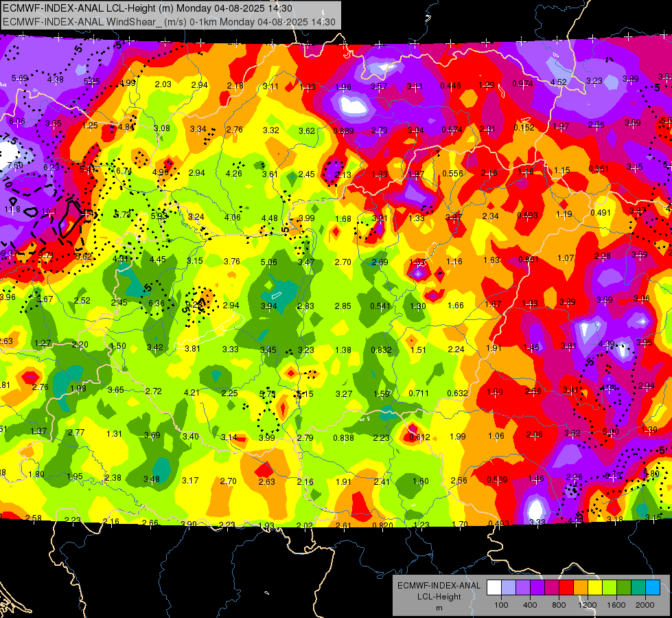Select the map value 0.361
The width and height of the screenshot is (672, 618).
(599, 168)
